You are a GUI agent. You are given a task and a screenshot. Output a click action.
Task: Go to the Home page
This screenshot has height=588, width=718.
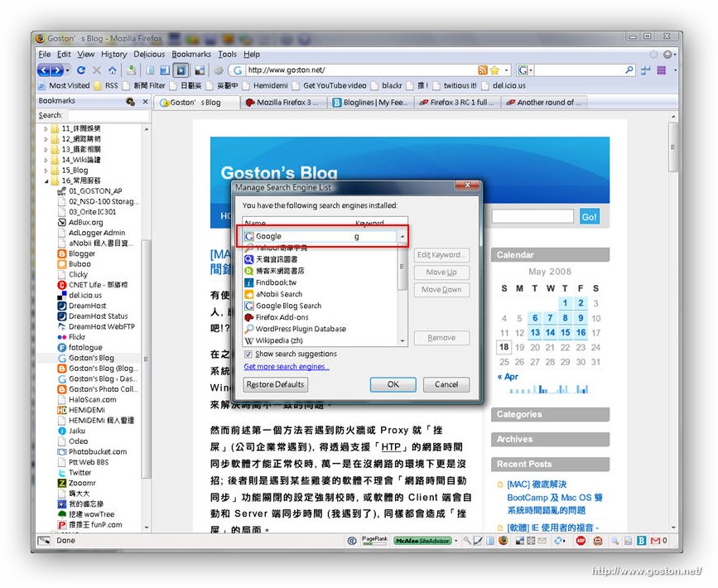112,70
